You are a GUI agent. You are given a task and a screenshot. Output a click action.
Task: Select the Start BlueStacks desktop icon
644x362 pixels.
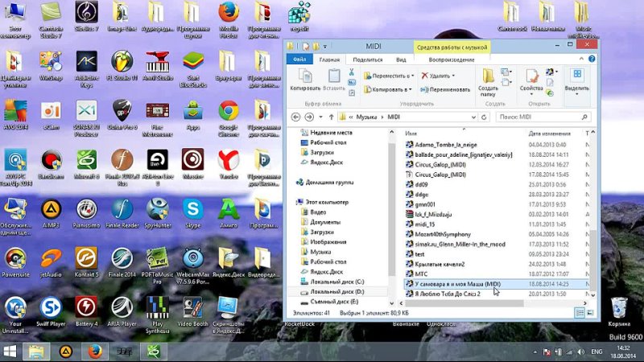click(193, 69)
